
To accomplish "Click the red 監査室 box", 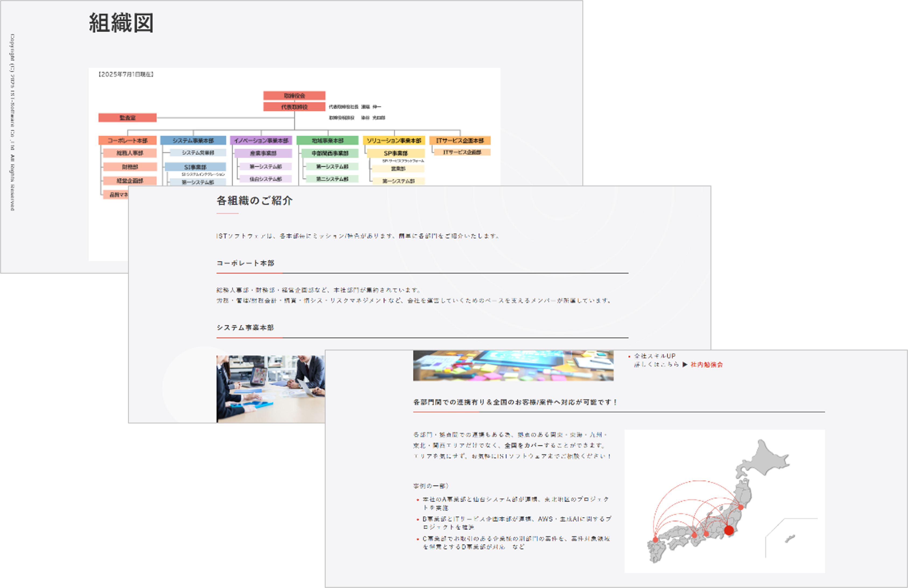I will coord(127,118).
